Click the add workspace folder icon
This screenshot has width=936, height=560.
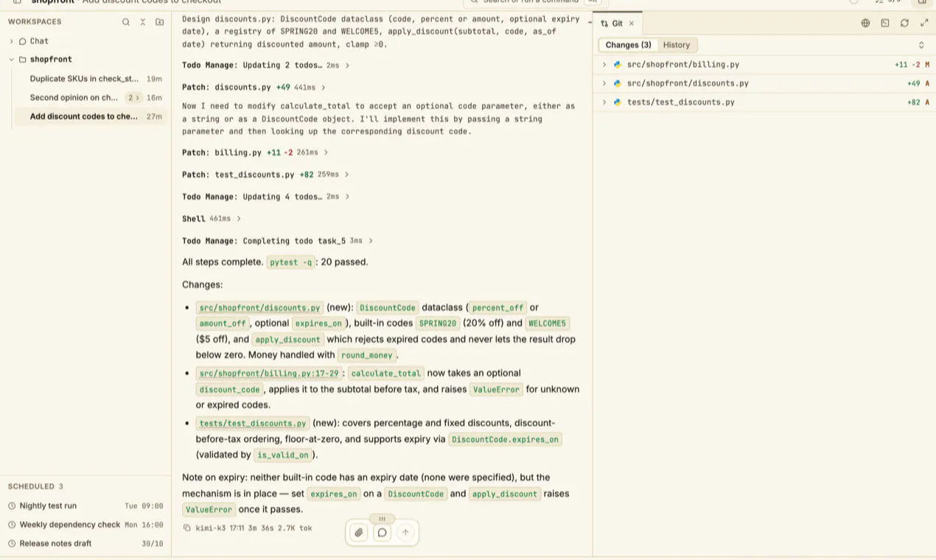click(159, 22)
